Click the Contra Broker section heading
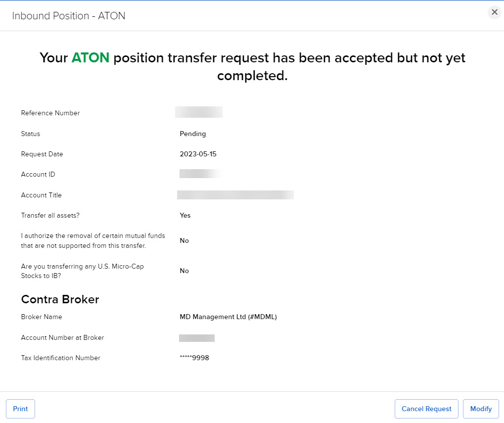Viewport: 504px width, 423px height. (x=60, y=299)
